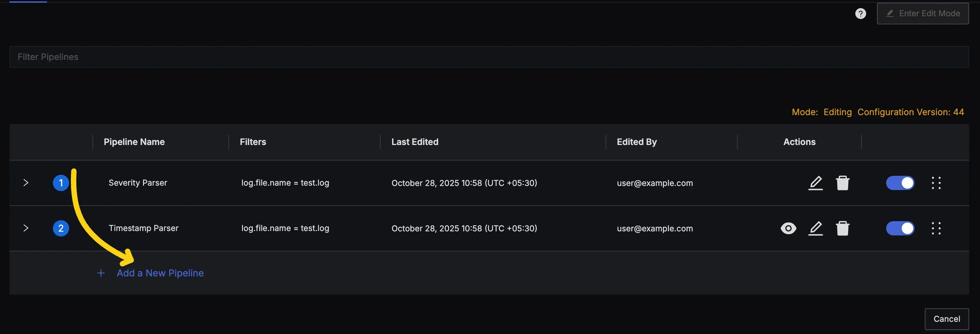
Task: Click the blue '1' order badge for Severity Parser
Action: 61,183
